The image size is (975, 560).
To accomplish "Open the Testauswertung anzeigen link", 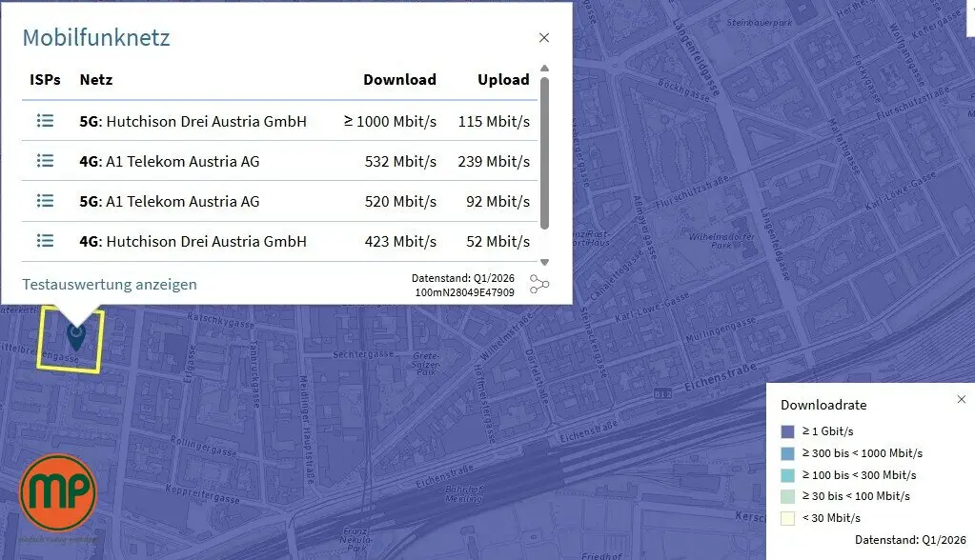I will point(110,284).
